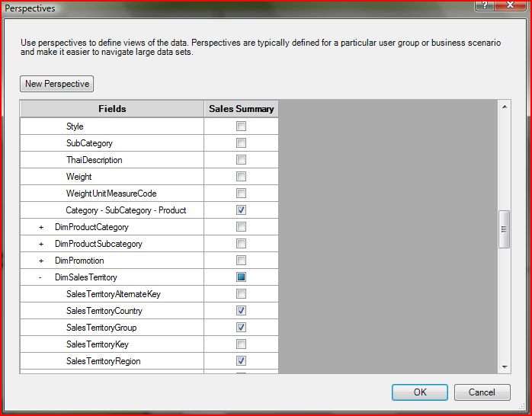Tick the DimProductSubcategory table checkbox
532x416 pixels.
(241, 244)
